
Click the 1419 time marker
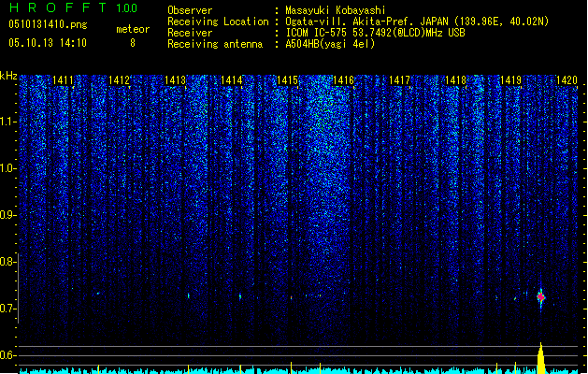511,79
